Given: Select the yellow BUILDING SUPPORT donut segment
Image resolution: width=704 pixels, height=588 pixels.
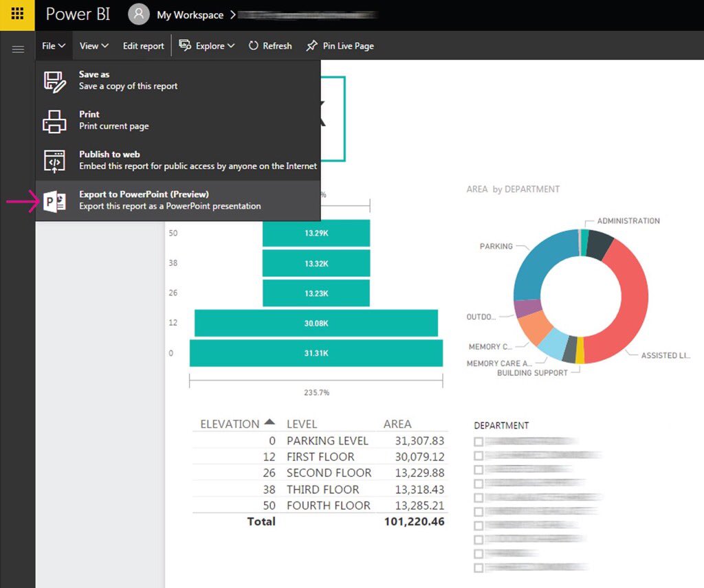Looking at the screenshot, I should pyautogui.click(x=580, y=350).
